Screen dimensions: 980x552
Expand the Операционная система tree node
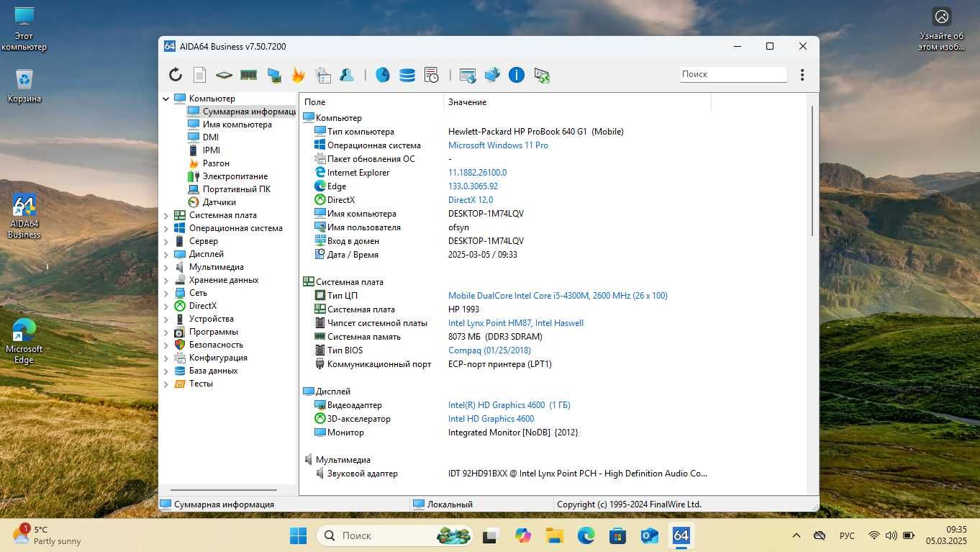tap(166, 228)
